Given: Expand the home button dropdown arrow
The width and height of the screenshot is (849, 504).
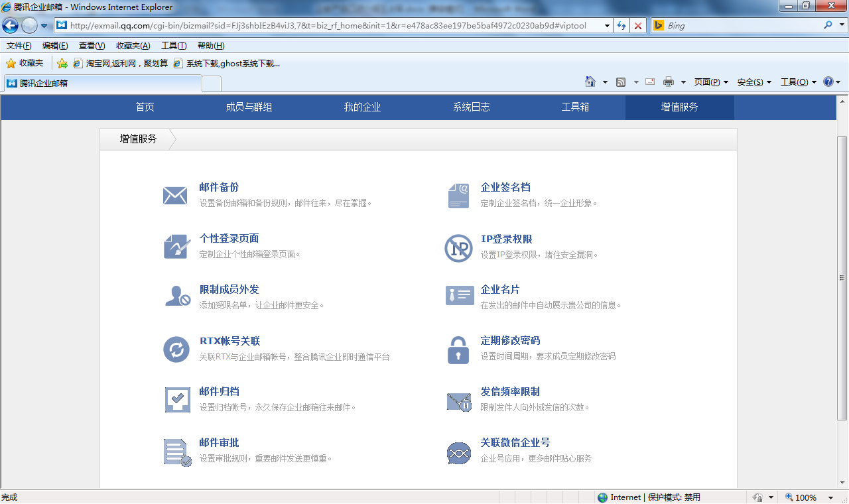Looking at the screenshot, I should 605,82.
